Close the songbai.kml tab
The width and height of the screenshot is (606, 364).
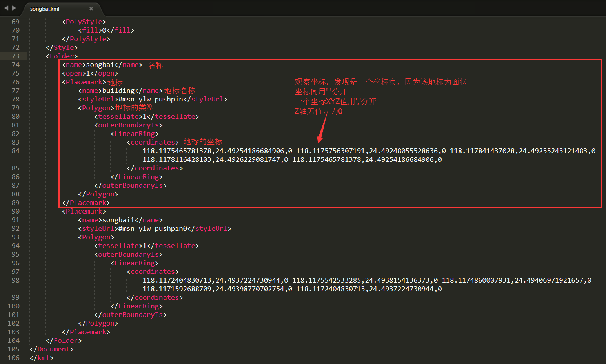click(91, 8)
